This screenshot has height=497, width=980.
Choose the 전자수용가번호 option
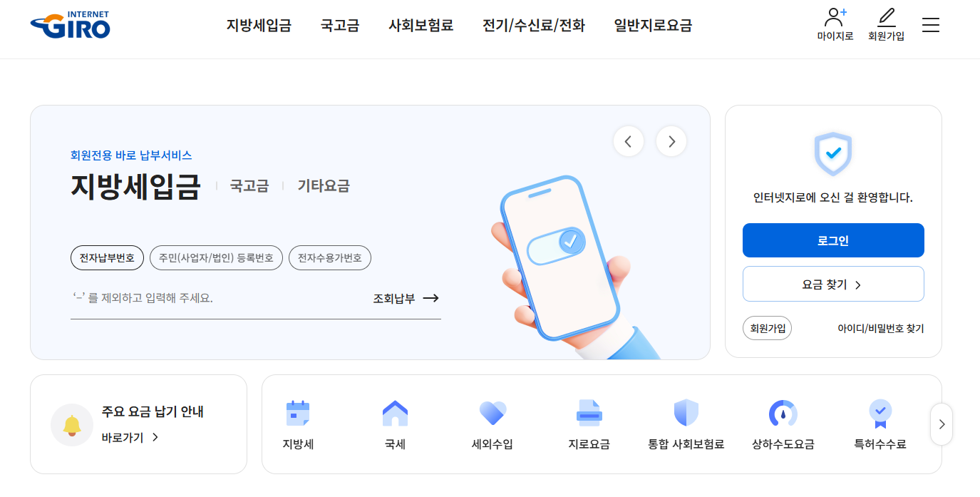pos(329,257)
